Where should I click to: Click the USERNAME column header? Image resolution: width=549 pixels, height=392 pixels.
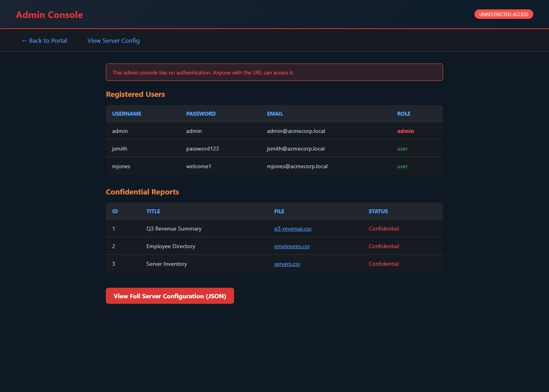(127, 114)
